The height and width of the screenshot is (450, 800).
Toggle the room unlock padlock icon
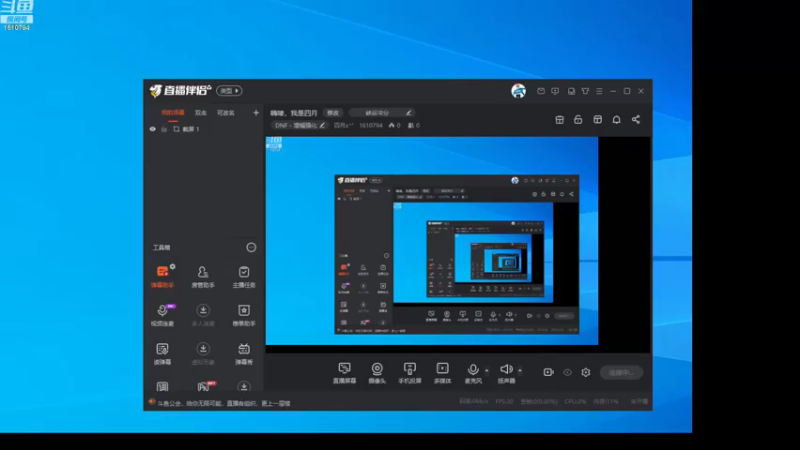[578, 119]
